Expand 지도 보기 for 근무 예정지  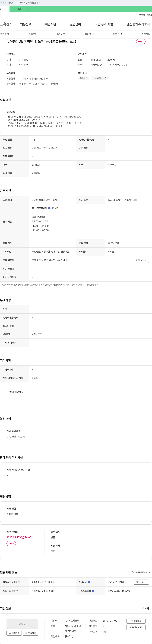click(142, 260)
